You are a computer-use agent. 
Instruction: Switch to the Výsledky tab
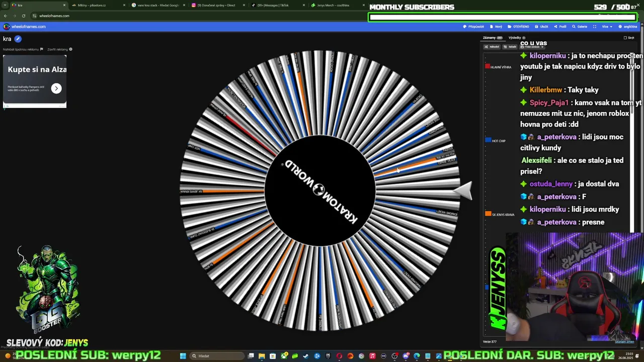click(517, 38)
